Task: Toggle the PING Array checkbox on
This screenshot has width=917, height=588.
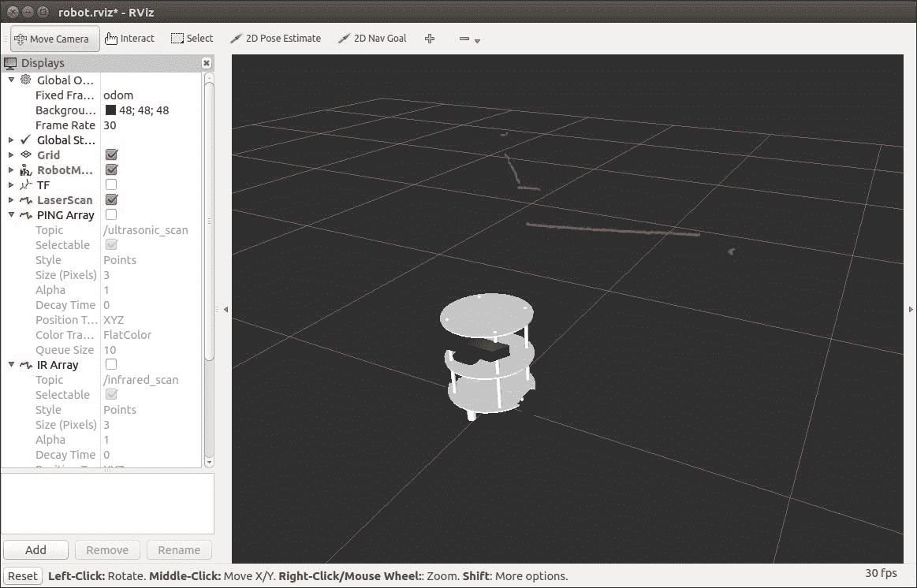Action: click(x=111, y=215)
